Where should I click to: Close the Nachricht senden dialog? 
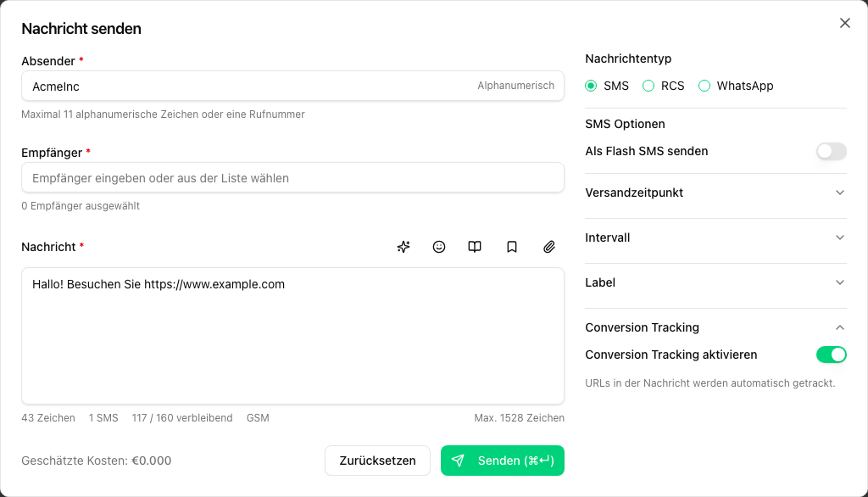pyautogui.click(x=844, y=23)
